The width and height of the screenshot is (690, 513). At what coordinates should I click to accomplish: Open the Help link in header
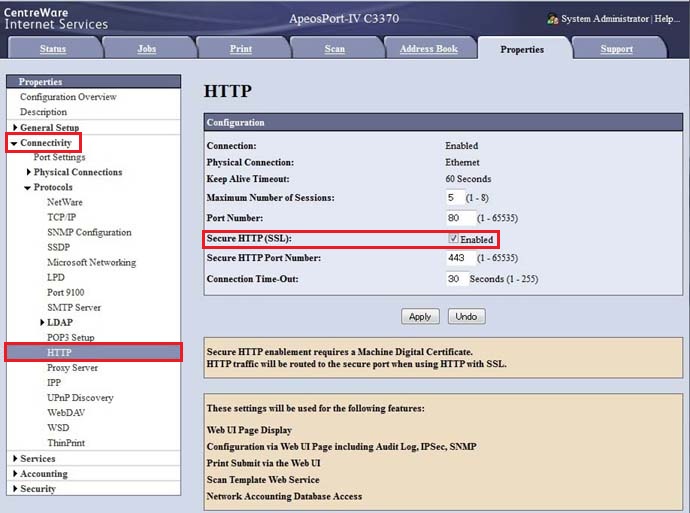(668, 19)
